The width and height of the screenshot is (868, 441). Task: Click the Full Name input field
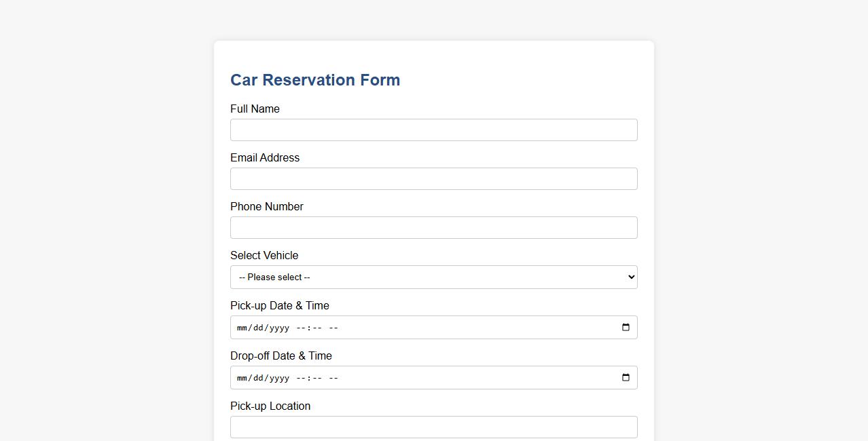coord(433,130)
